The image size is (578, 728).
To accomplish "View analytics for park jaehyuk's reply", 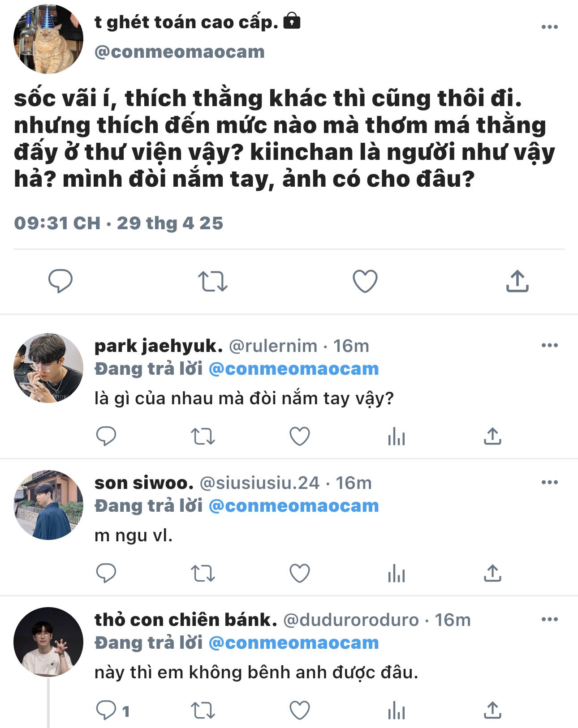I will pos(397,436).
